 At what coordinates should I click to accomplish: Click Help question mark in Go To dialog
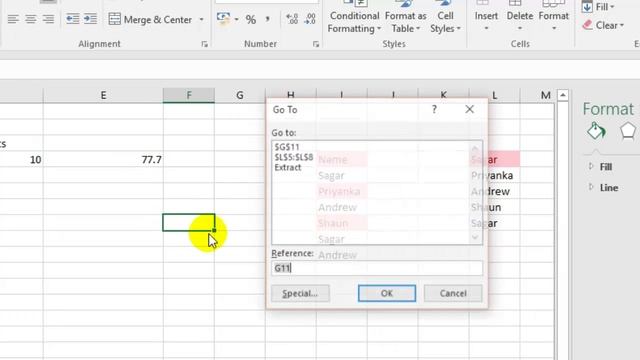(434, 109)
